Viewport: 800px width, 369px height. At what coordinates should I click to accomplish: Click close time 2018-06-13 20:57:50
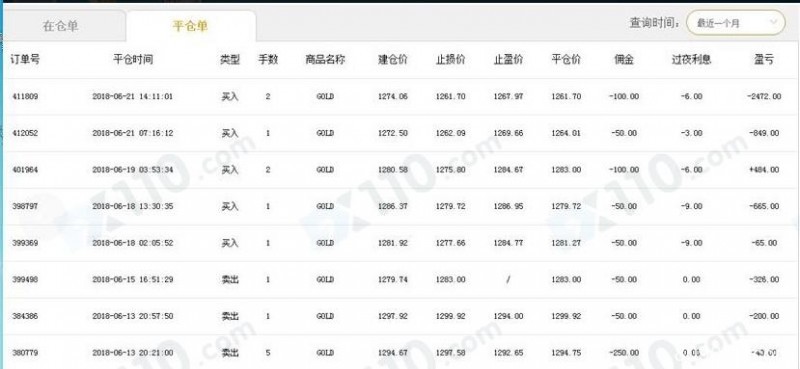pyautogui.click(x=133, y=316)
